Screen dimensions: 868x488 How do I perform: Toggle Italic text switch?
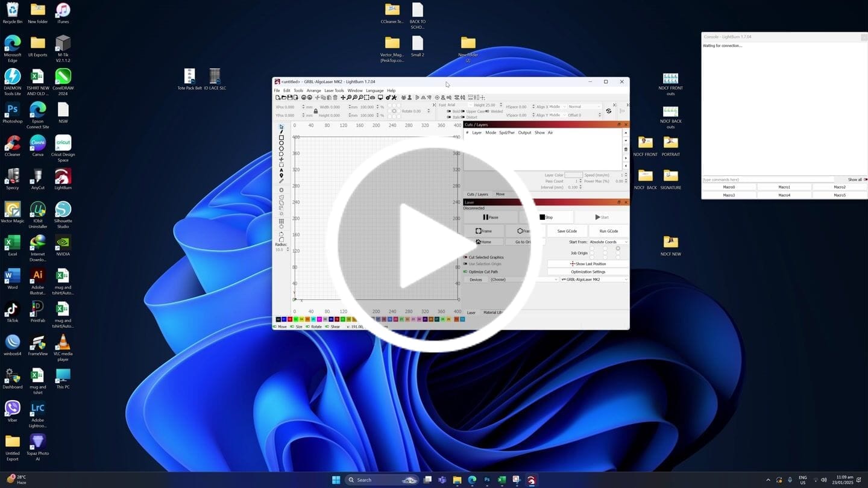(x=448, y=117)
